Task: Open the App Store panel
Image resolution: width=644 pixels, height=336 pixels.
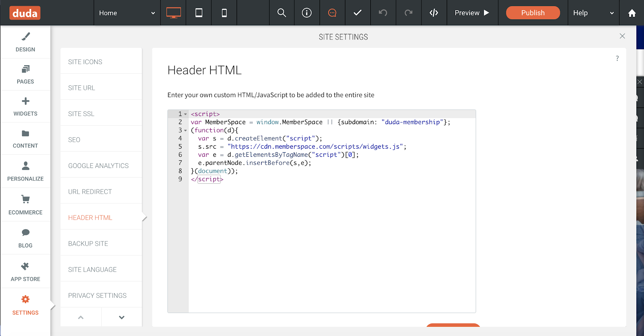Action: click(25, 272)
